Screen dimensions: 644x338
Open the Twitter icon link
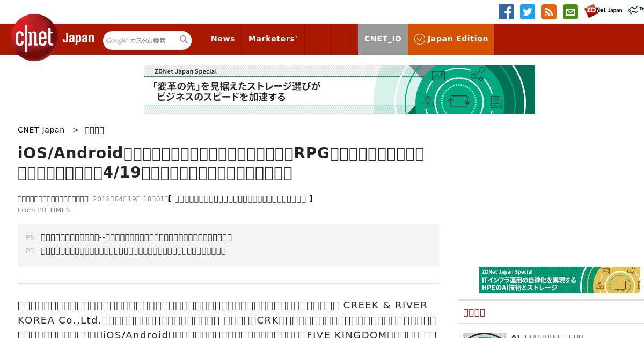click(528, 12)
